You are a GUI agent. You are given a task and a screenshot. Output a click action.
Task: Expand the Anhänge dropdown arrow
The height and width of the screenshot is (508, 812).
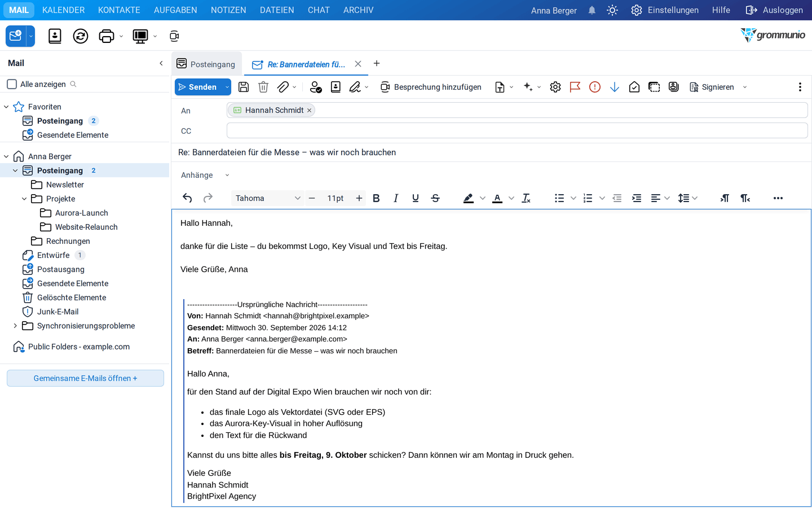pos(227,175)
